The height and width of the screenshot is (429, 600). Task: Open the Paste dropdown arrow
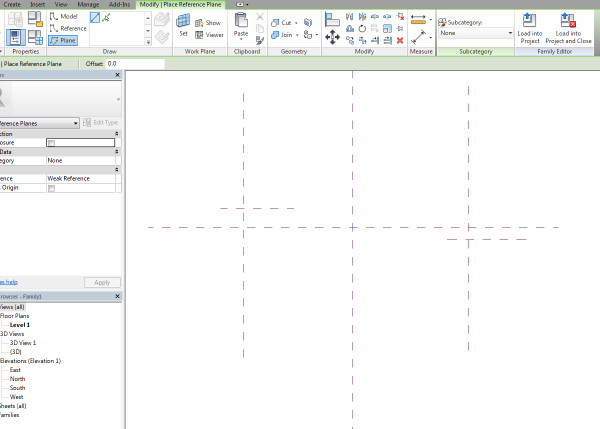click(241, 39)
